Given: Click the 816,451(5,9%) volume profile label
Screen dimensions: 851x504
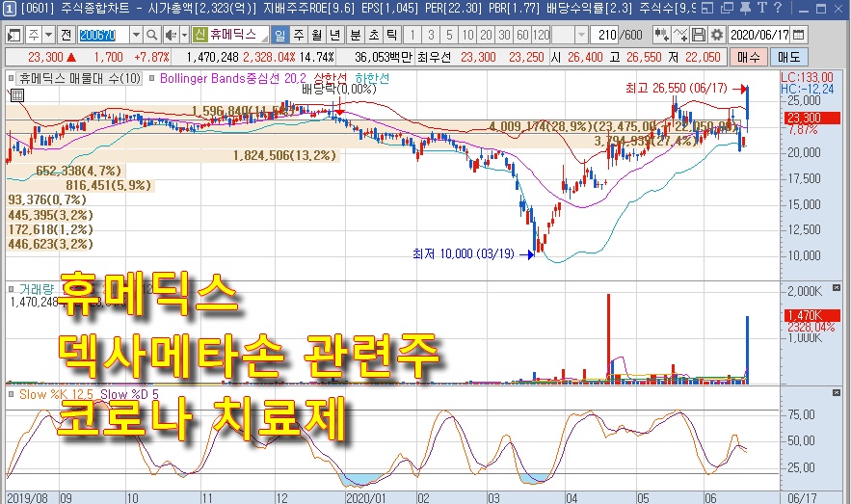Looking at the screenshot, I should point(109,186).
